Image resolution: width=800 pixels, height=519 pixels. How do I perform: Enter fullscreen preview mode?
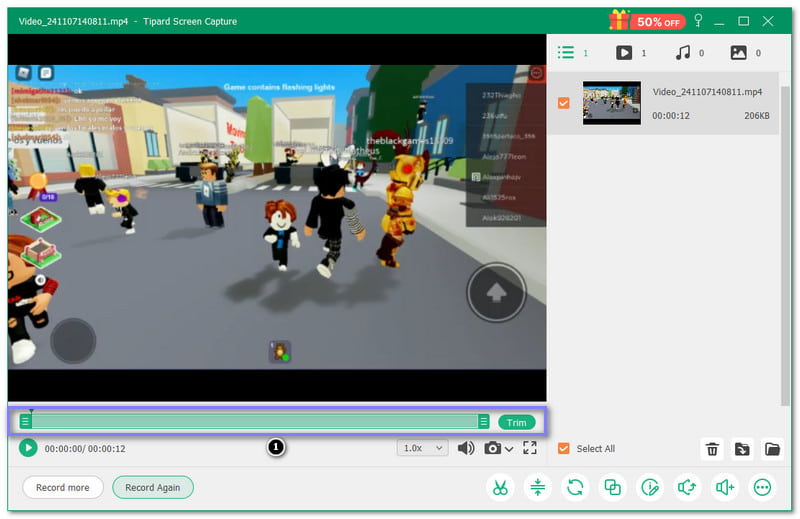click(x=530, y=448)
